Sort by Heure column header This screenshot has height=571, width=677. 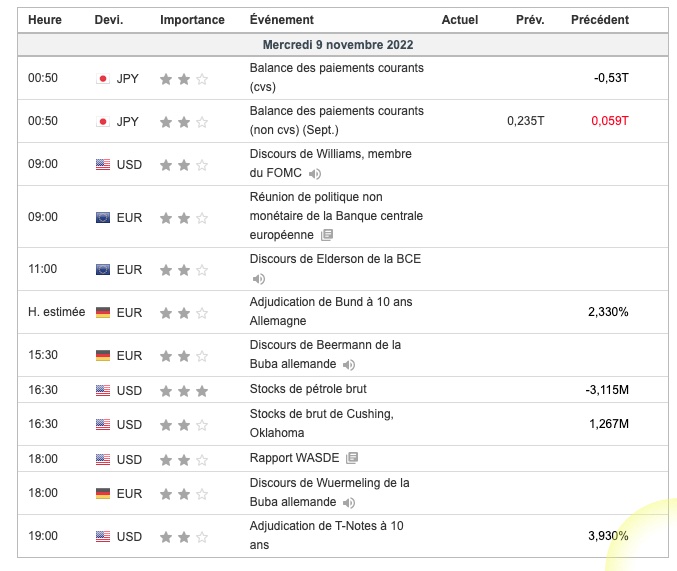(x=44, y=20)
